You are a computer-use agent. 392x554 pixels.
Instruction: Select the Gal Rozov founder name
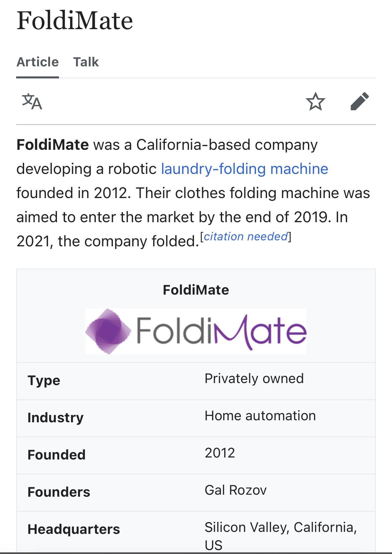click(236, 490)
